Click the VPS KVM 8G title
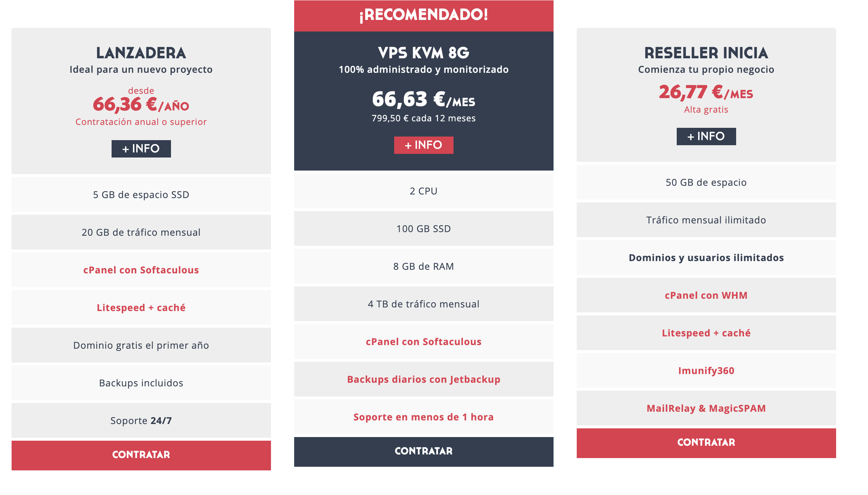The image size is (868, 495). click(x=423, y=53)
